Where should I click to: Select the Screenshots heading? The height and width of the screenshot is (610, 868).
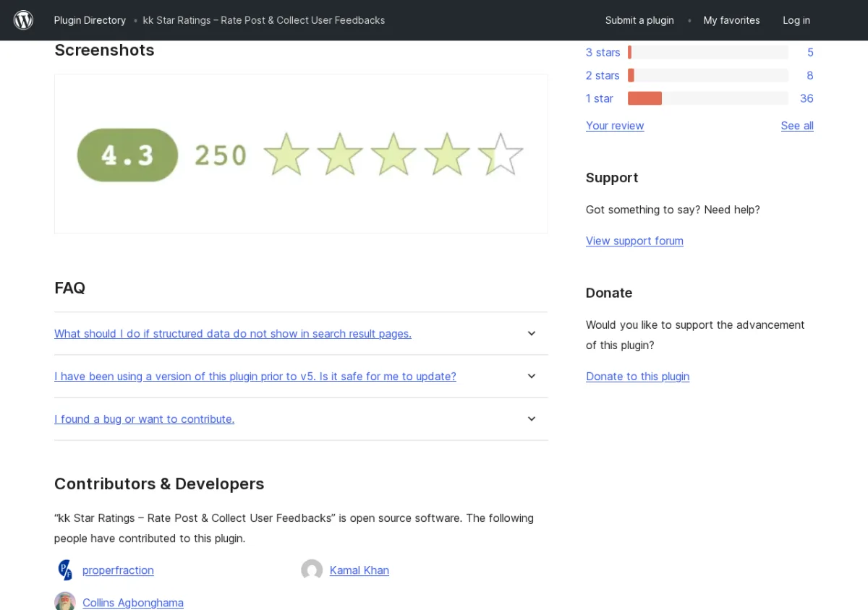click(104, 50)
